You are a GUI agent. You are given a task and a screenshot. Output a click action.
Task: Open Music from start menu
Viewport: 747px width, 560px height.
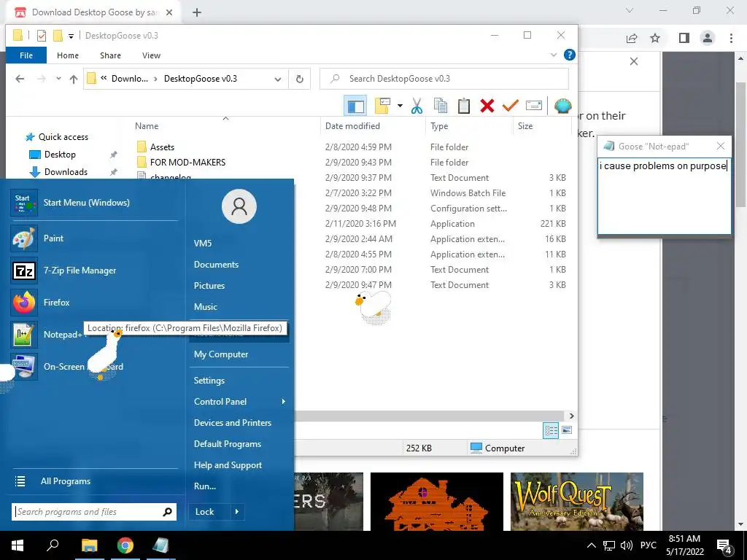[205, 307]
